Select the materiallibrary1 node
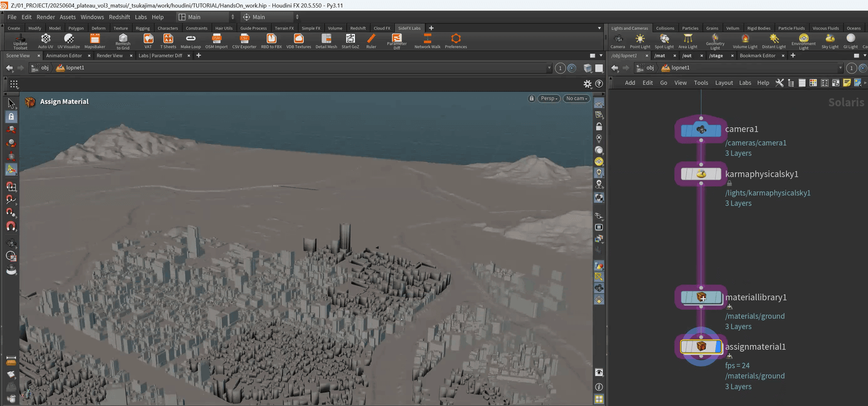Viewport: 868px width, 406px height. coord(701,298)
